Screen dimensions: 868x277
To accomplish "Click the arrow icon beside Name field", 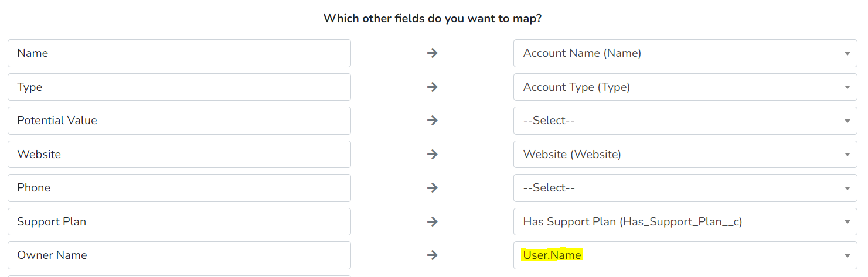I will [433, 53].
